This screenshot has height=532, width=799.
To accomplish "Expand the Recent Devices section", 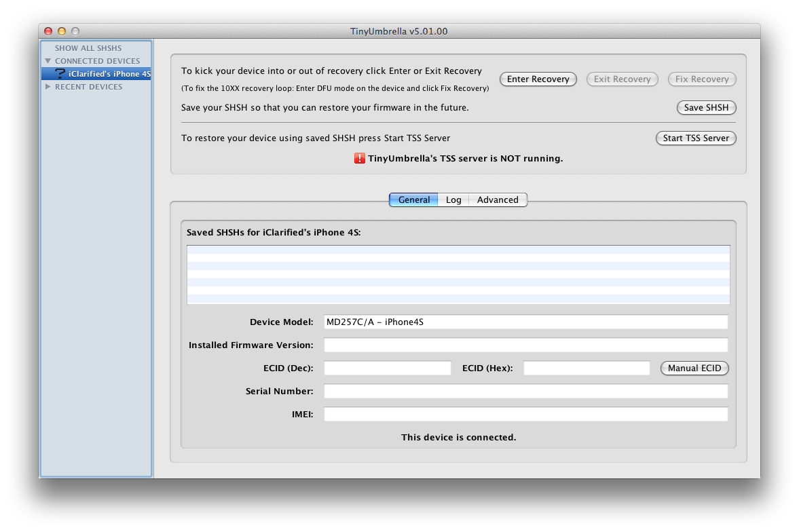I will click(48, 87).
